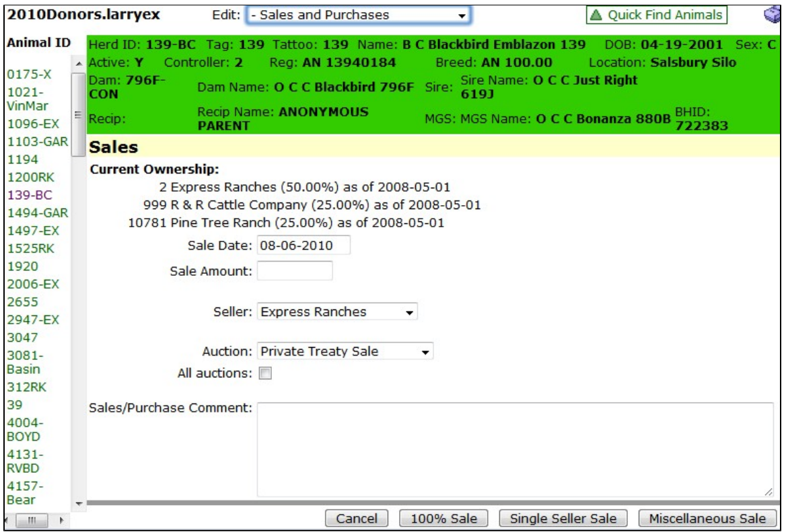
Task: Select animal 1494-GAR in the list
Action: (38, 213)
